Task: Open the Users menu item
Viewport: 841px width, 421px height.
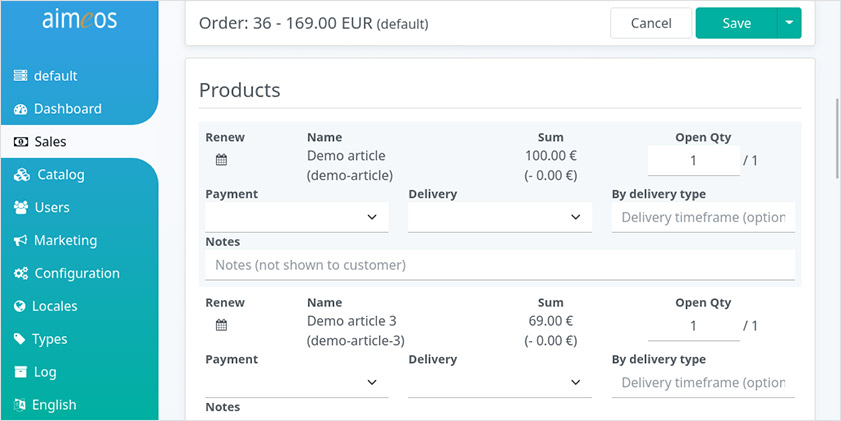Action: coord(79,208)
